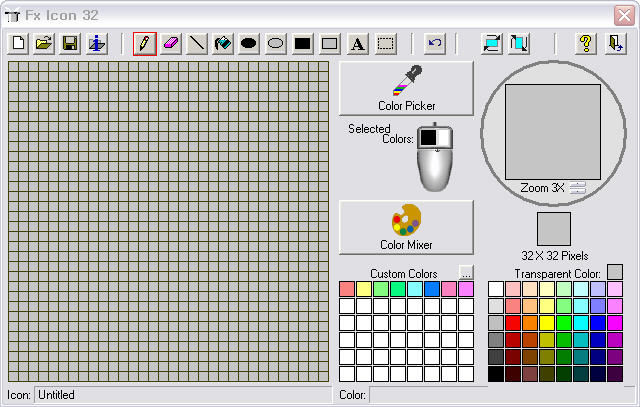Screen dimensions: 640x407
Task: Pick bright yellow from the palette
Action: pos(547,323)
